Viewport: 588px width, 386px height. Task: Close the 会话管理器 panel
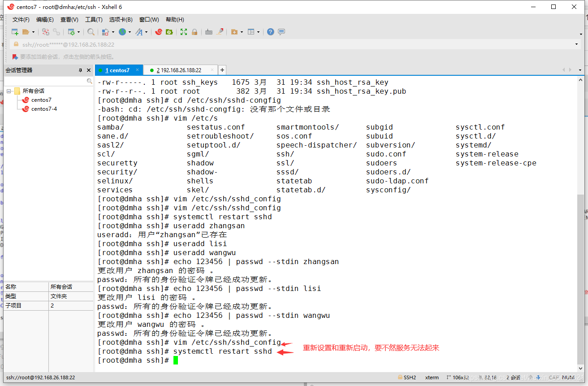click(x=89, y=70)
